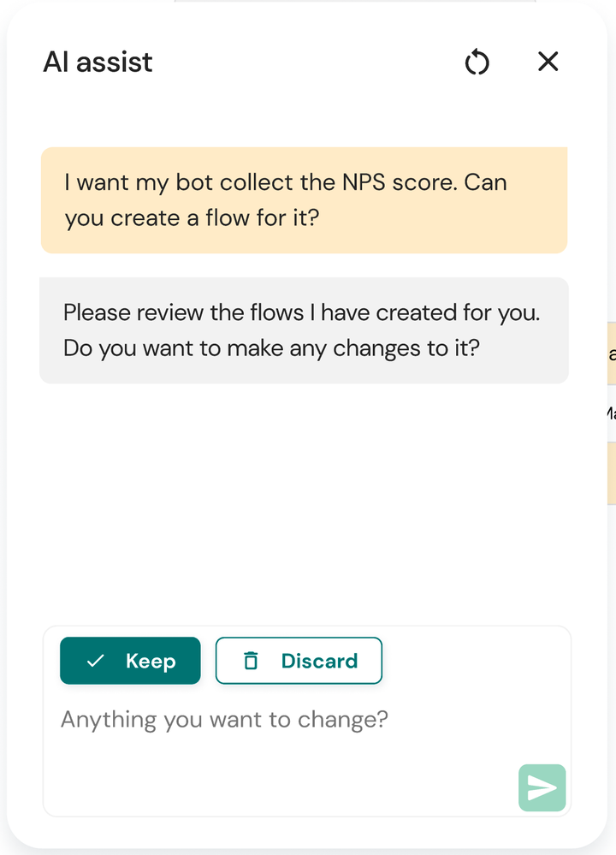Restart the AI assist conversation
This screenshot has width=616, height=855.
(477, 62)
